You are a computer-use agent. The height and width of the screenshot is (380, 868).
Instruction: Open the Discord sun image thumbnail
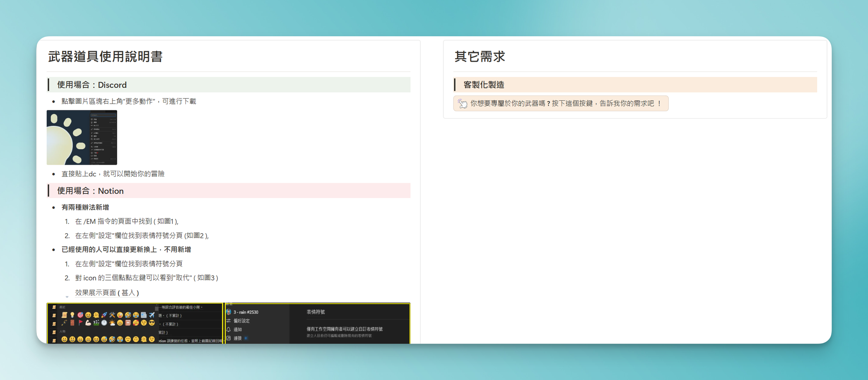coord(82,138)
